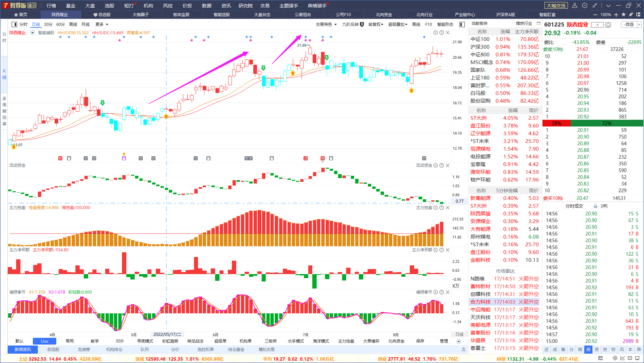
Task: Open the message bubble icon in status bar
Action: [x=630, y=358]
